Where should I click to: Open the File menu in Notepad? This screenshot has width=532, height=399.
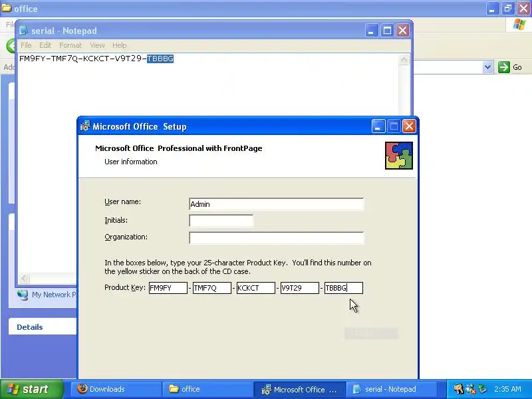[26, 45]
